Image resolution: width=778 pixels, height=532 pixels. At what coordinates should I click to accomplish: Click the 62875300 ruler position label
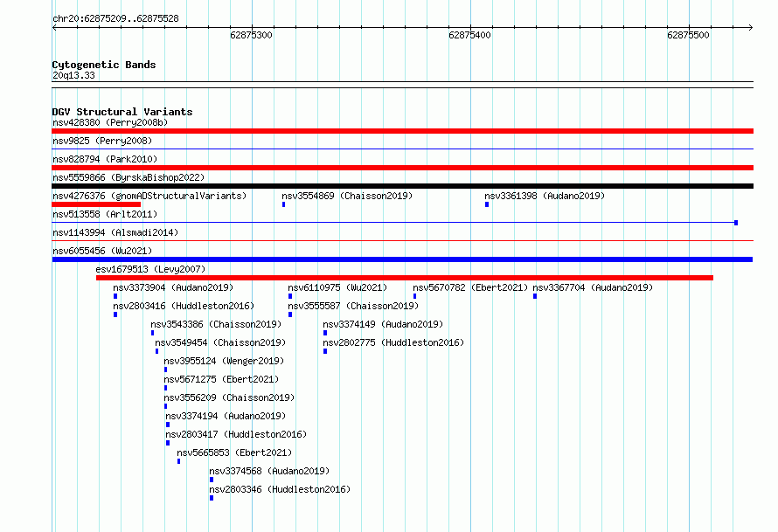251,35
